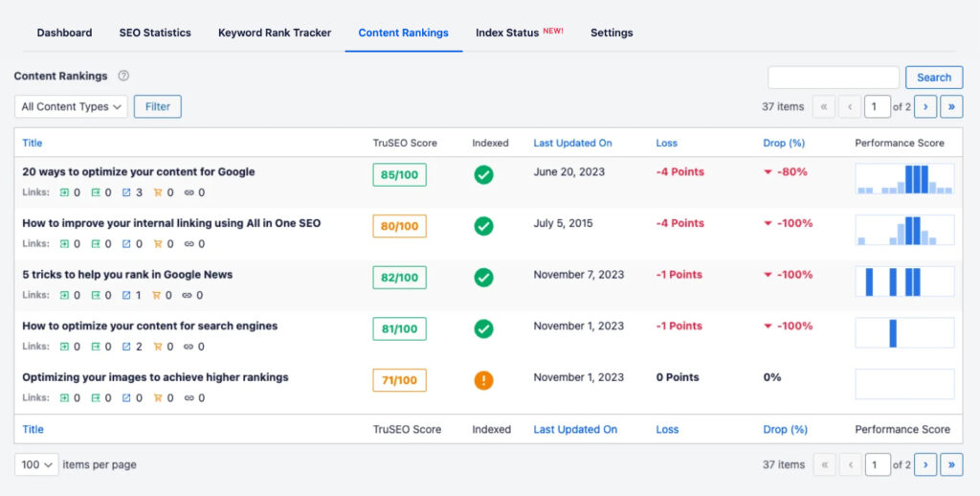Image resolution: width=980 pixels, height=496 pixels.
Task: Click the search text field
Action: [x=834, y=78]
